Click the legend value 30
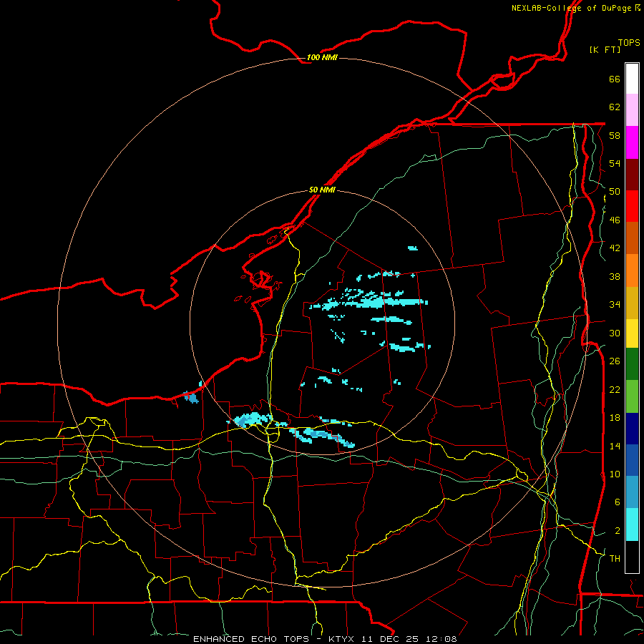 615,333
